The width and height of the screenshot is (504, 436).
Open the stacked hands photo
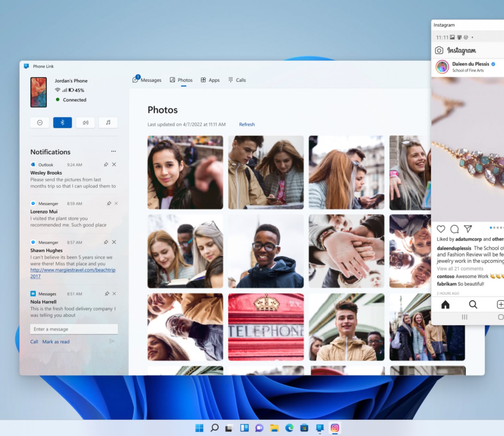click(346, 251)
